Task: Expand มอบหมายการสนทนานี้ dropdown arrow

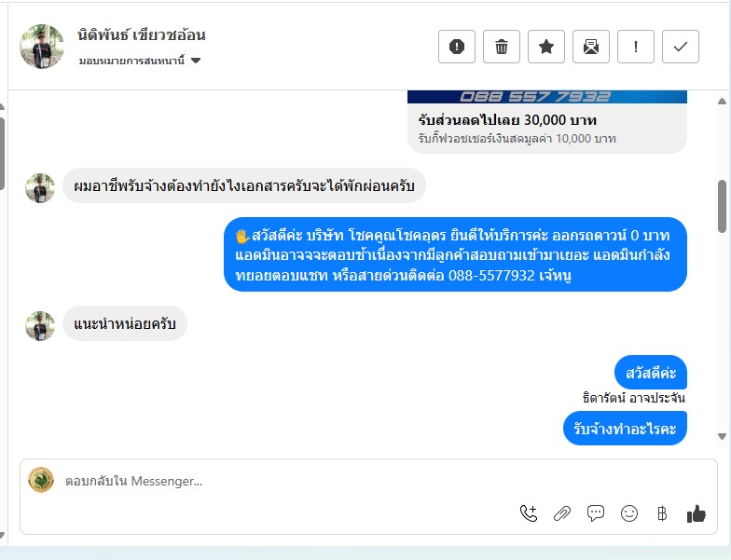Action: coord(196,61)
